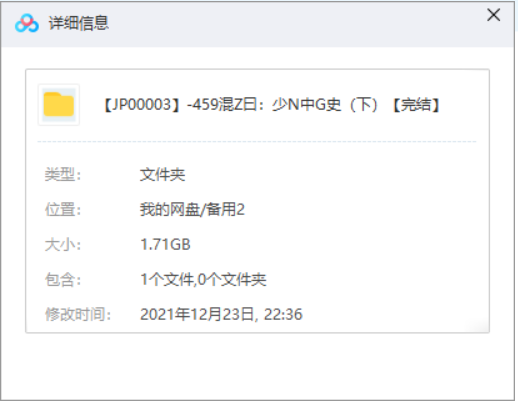518x404 pixels.
Task: Click the Baidu Netdisk cloud logo icon
Action: (x=27, y=23)
